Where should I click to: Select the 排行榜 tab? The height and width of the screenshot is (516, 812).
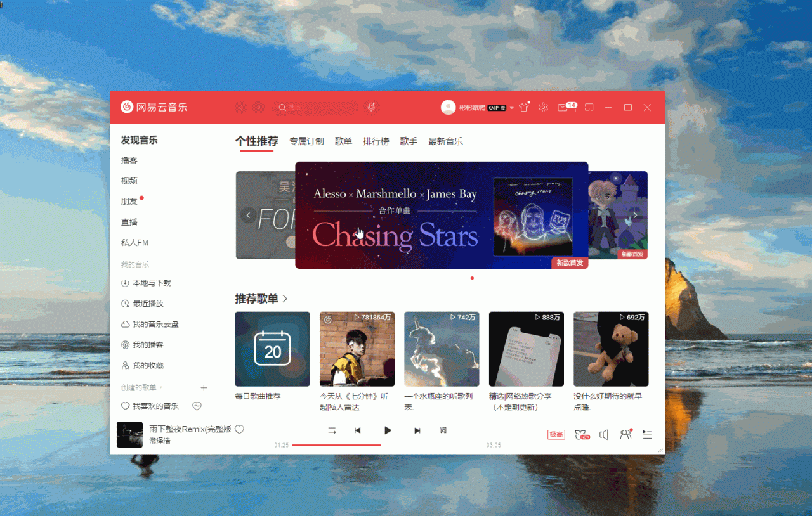click(376, 141)
